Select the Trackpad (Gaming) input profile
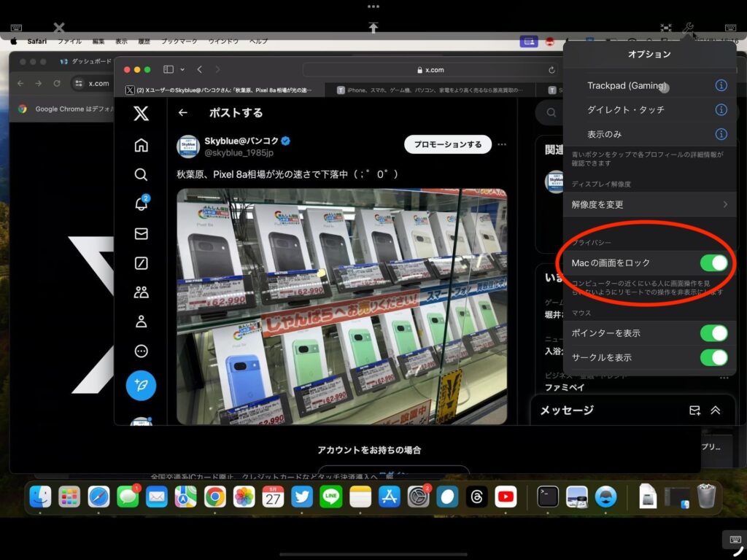Image resolution: width=747 pixels, height=560 pixels. point(626,85)
